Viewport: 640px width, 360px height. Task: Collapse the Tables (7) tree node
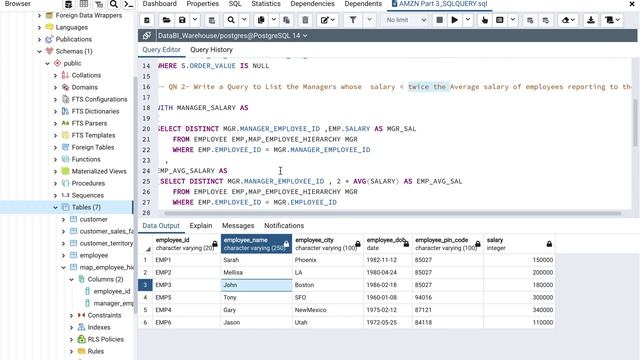(x=56, y=207)
